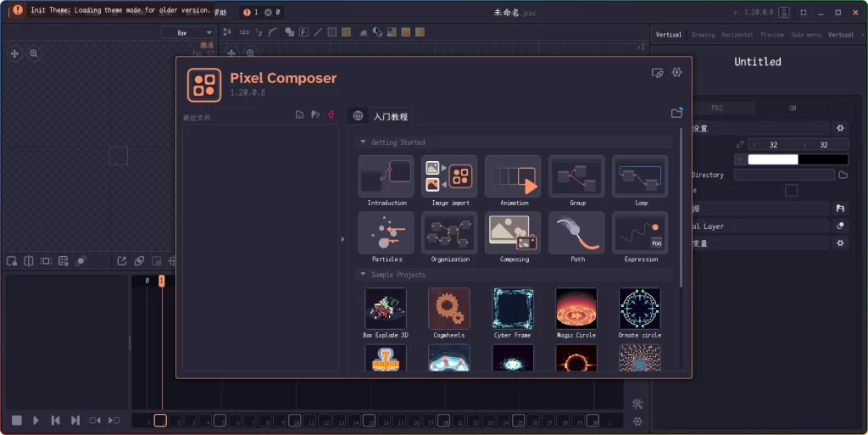Click the split view icon below preview
The image size is (868, 435).
(29, 261)
